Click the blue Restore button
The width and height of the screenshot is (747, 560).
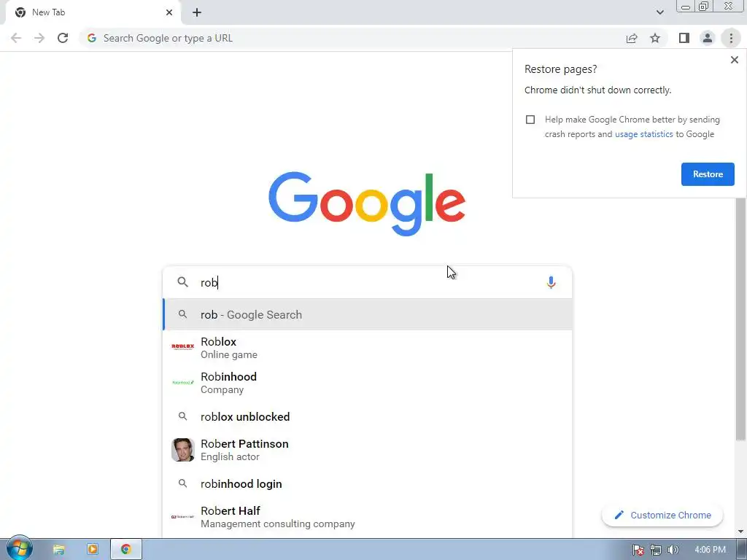coord(708,174)
